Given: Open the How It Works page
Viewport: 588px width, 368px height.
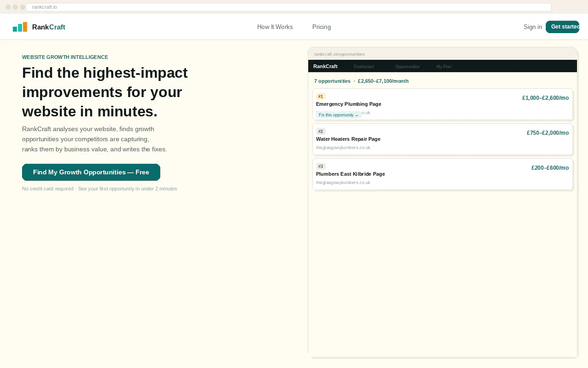Looking at the screenshot, I should (x=275, y=27).
